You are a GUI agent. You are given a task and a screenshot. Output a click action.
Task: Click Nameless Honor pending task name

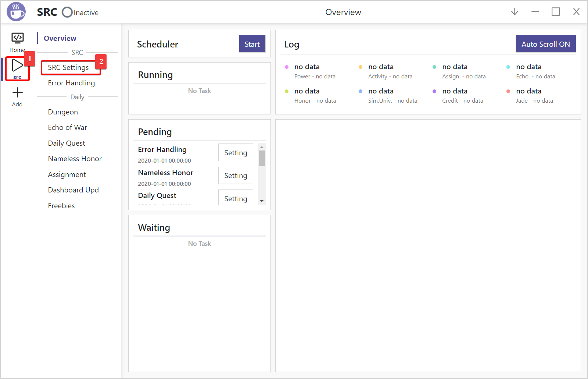tap(165, 173)
